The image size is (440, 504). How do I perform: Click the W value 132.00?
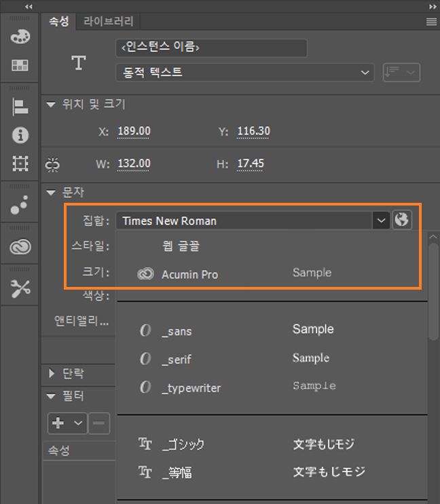[134, 163]
